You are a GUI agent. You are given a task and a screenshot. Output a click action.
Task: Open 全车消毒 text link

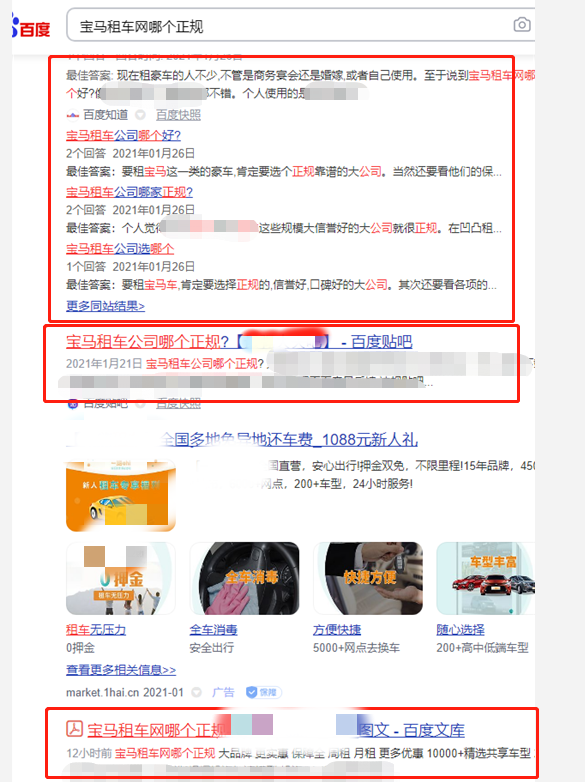point(213,630)
